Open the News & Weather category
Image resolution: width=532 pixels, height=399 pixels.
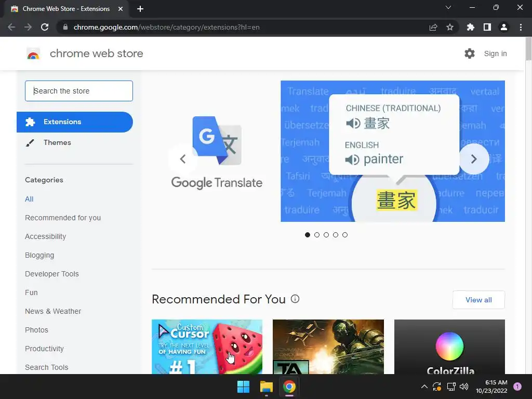pyautogui.click(x=53, y=311)
